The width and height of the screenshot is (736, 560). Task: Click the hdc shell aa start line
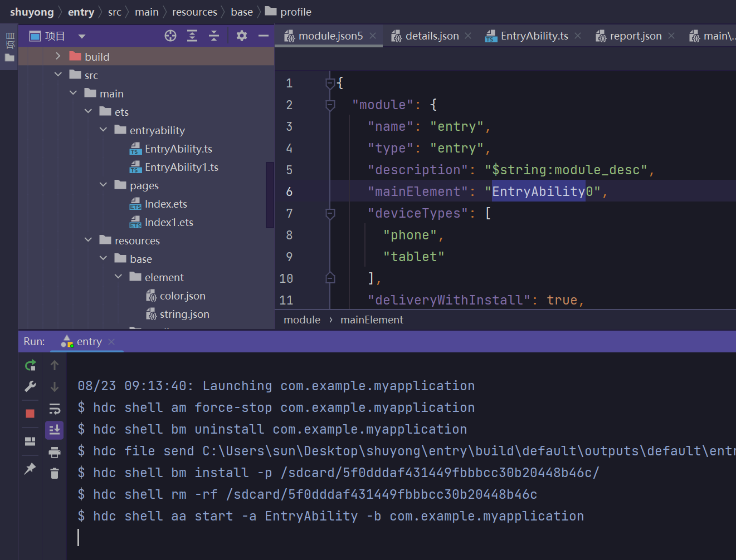[330, 516]
